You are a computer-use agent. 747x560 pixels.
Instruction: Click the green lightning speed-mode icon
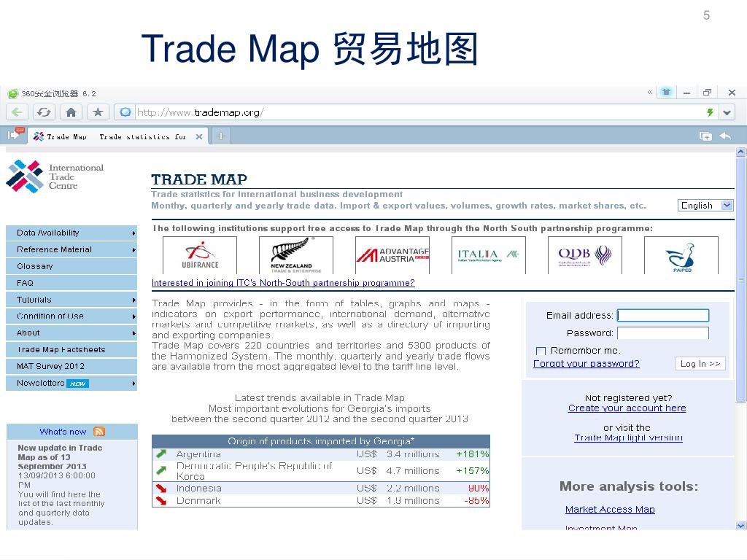(x=710, y=112)
